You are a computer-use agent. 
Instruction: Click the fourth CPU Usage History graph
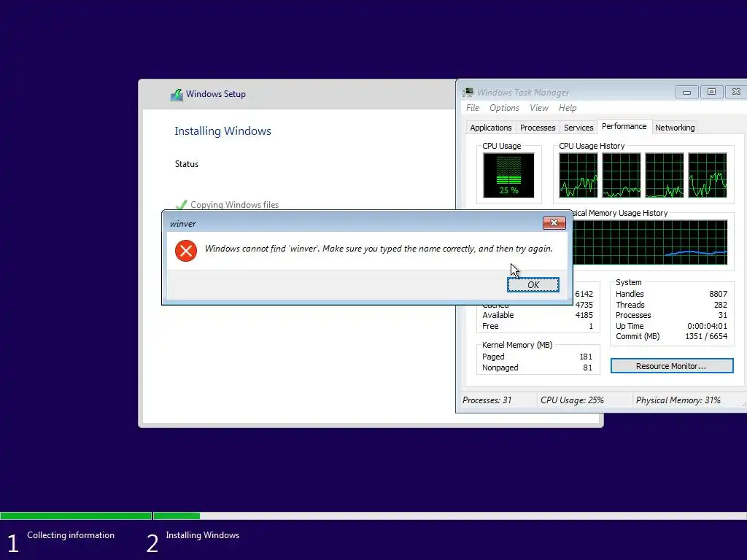pos(708,175)
